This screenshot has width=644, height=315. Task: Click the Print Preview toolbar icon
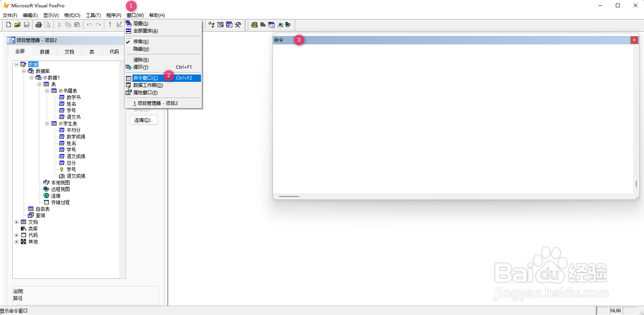[48, 25]
